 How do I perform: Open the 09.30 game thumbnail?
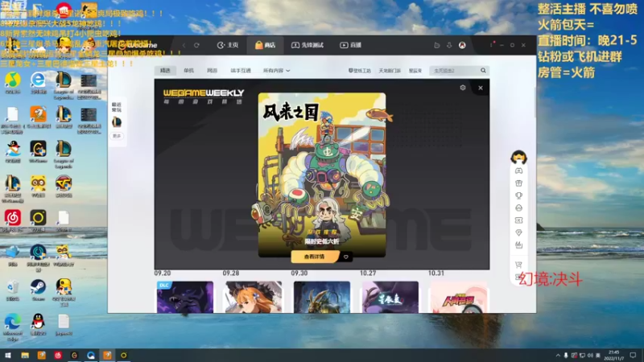pyautogui.click(x=322, y=297)
